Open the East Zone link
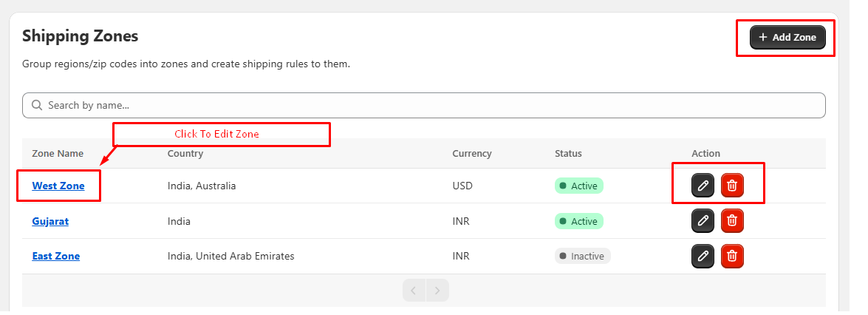 tap(56, 256)
